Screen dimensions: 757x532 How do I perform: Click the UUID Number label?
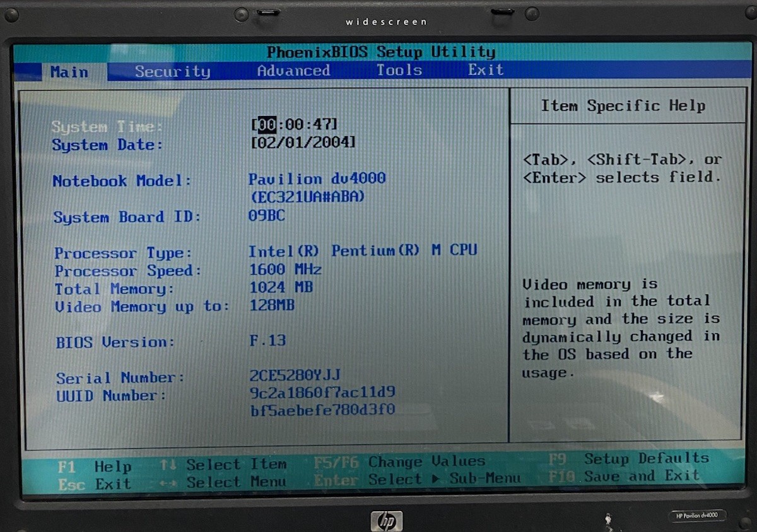[111, 396]
